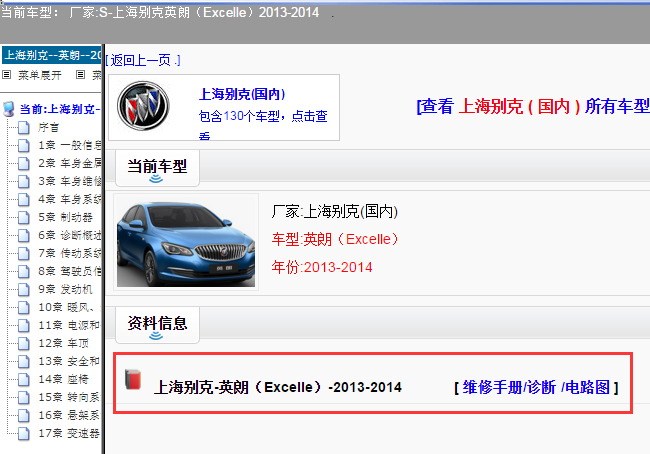This screenshot has height=454, width=650.
Task: Click the page icon beside 10章 暖风
Action: pyautogui.click(x=24, y=307)
